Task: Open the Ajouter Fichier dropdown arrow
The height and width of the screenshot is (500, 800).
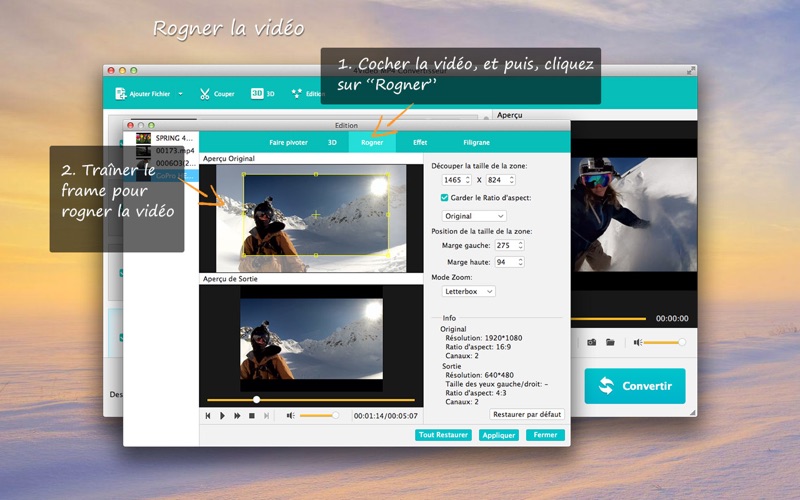Action: [x=181, y=94]
